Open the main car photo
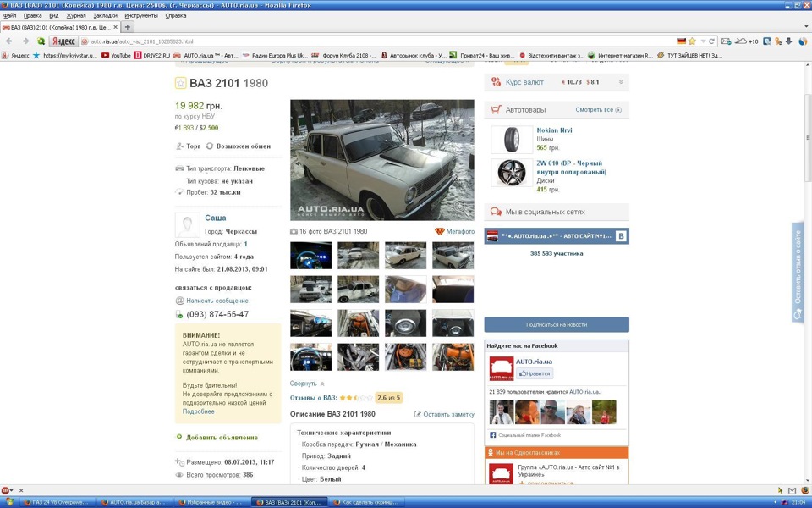 381,160
